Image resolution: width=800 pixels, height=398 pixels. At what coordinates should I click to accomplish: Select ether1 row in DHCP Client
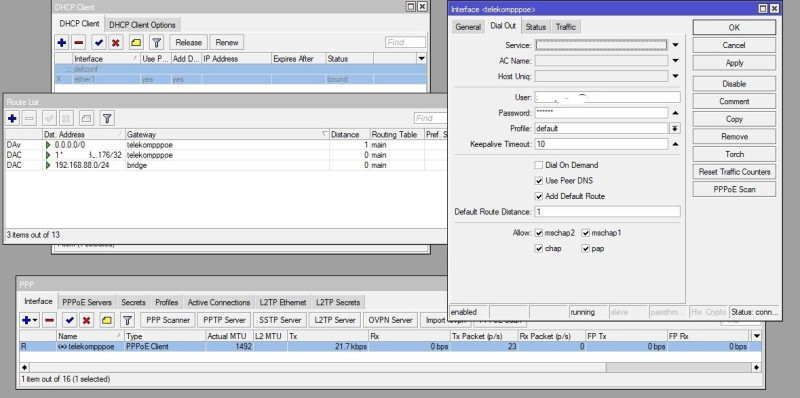tap(240, 80)
